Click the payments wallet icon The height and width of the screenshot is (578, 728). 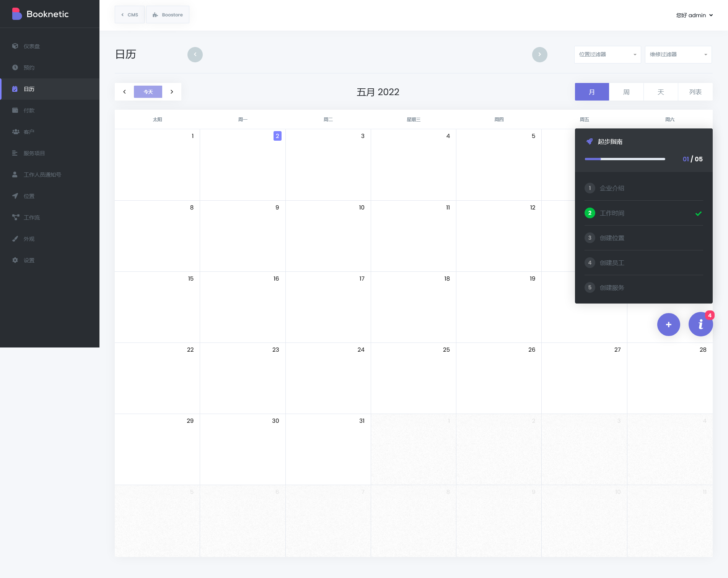coord(15,110)
